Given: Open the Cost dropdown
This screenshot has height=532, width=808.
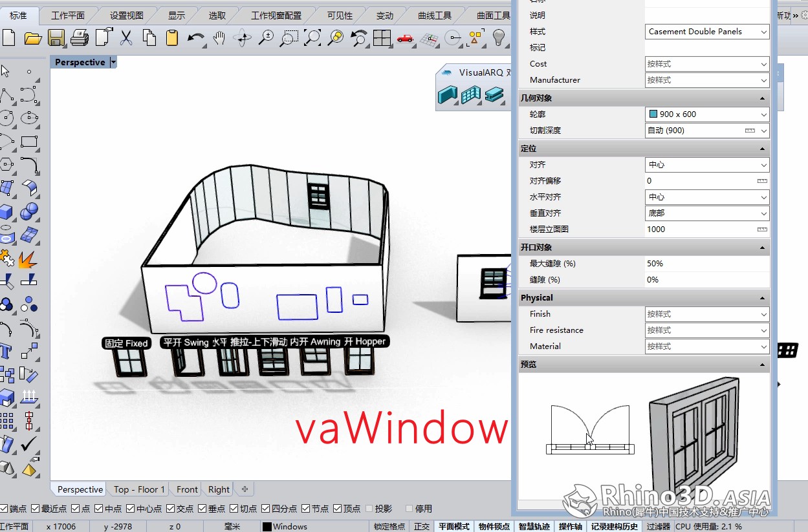Looking at the screenshot, I should pyautogui.click(x=707, y=63).
